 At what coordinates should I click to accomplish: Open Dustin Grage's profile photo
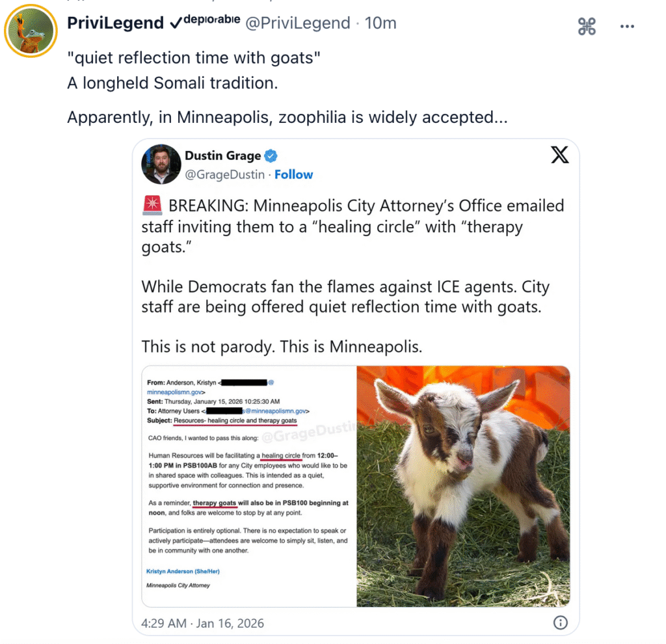click(x=161, y=164)
